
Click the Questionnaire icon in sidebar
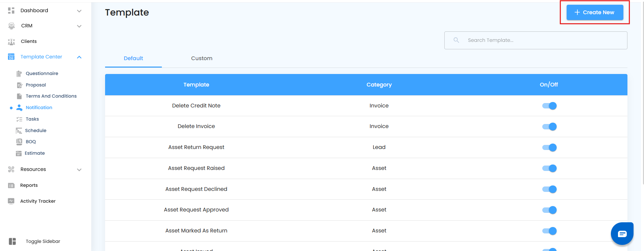(x=19, y=74)
